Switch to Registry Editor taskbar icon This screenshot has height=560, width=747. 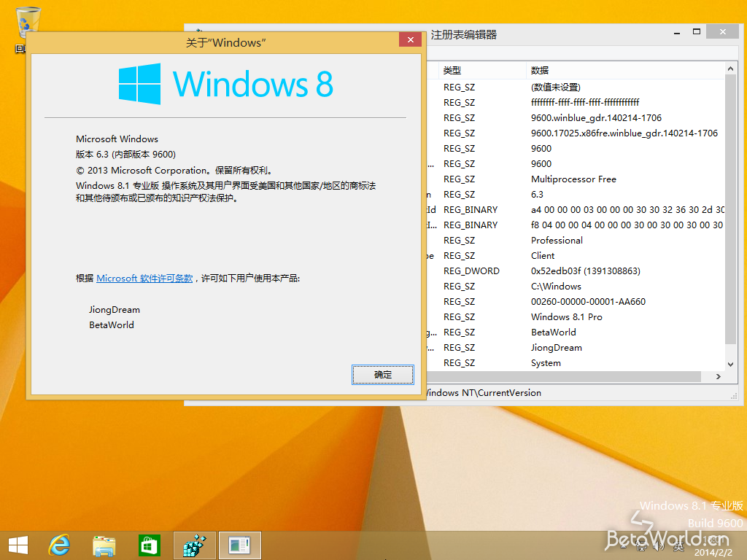[x=195, y=545]
